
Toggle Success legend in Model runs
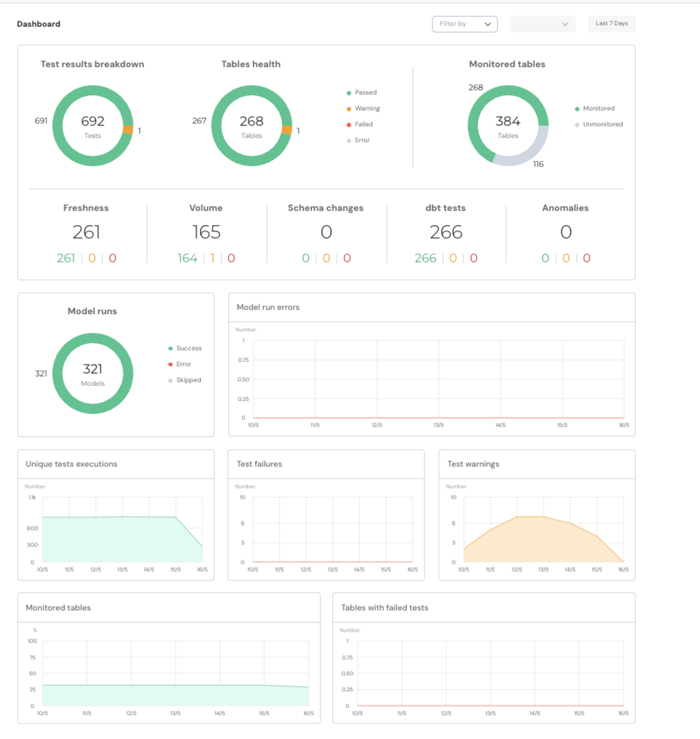188,348
